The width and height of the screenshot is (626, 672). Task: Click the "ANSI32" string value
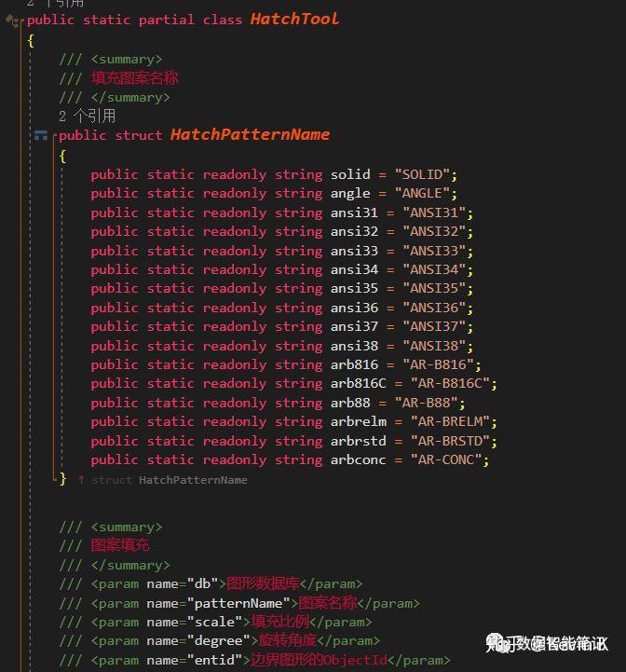[434, 231]
